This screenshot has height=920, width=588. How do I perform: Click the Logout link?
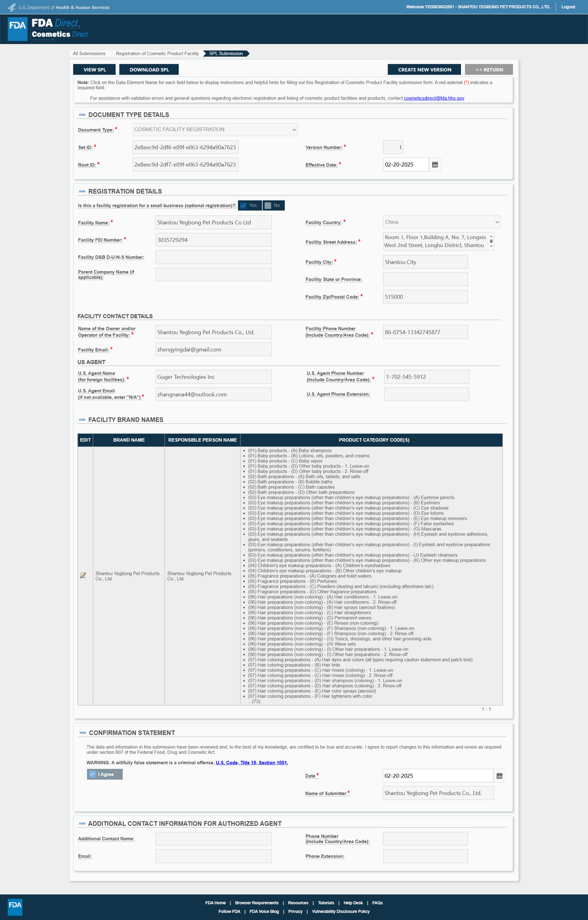point(568,7)
